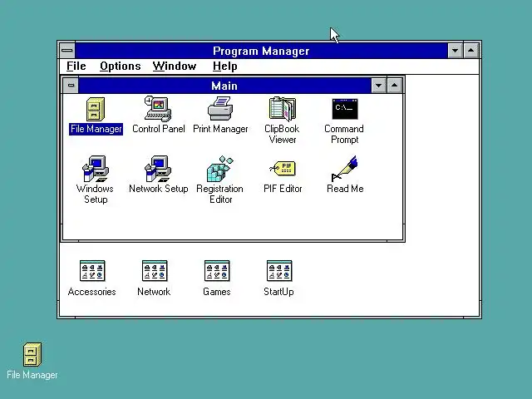This screenshot has height=399, width=532.
Task: Select the Print Manager icon
Action: tap(220, 109)
